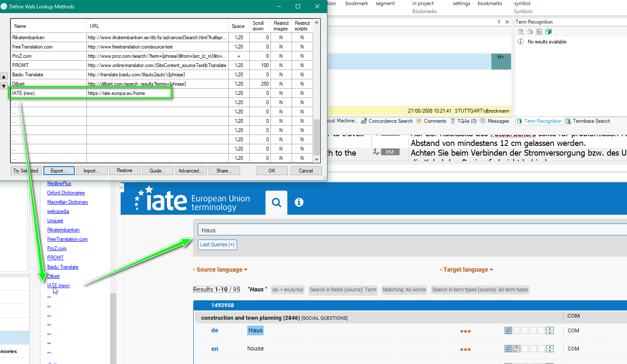Move selected row down with the down arrow
The width and height of the screenshot is (627, 364).
pos(4,86)
